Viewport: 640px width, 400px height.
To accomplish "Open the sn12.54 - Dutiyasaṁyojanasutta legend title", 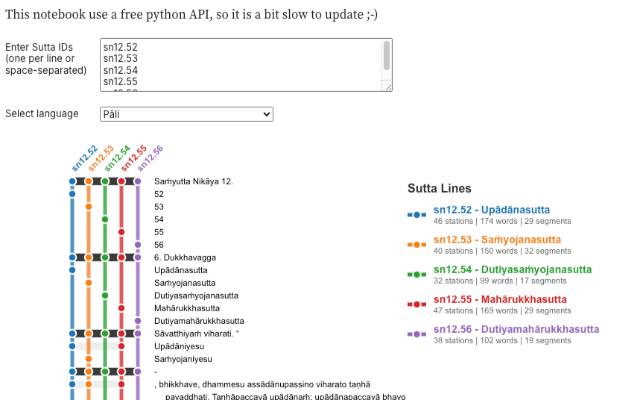I will point(512,270).
